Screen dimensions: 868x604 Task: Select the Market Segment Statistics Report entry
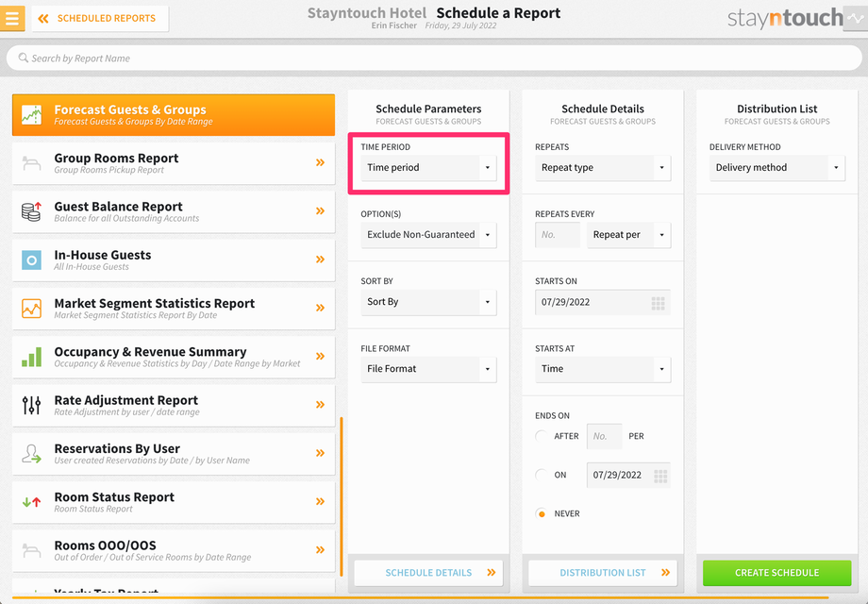pyautogui.click(x=174, y=309)
